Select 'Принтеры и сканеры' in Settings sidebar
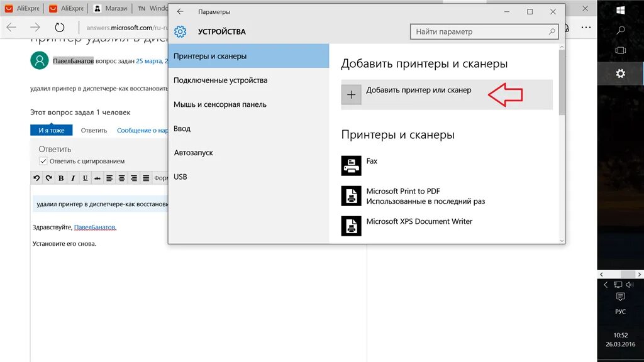Screen dimensions: 644x362 coord(248,56)
